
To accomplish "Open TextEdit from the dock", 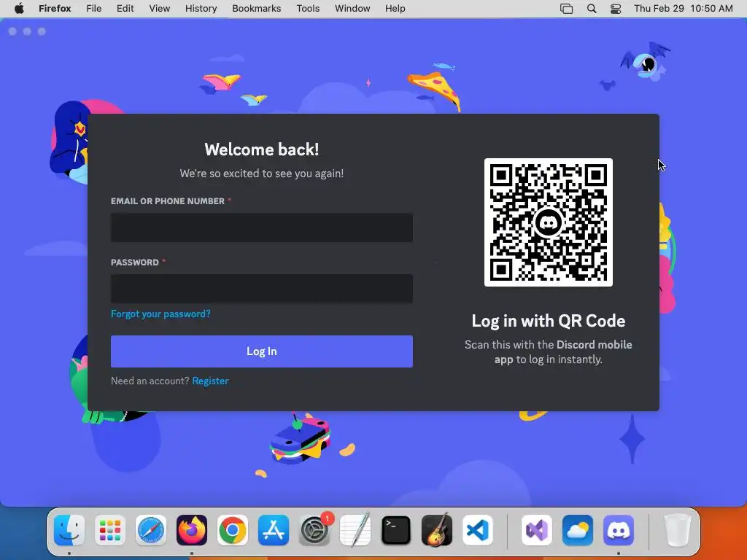I will [x=355, y=530].
